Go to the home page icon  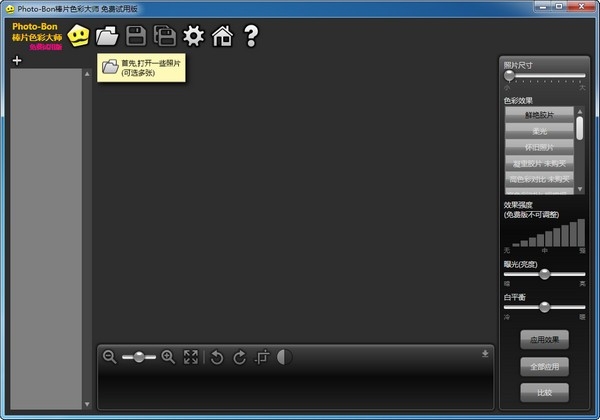point(222,36)
